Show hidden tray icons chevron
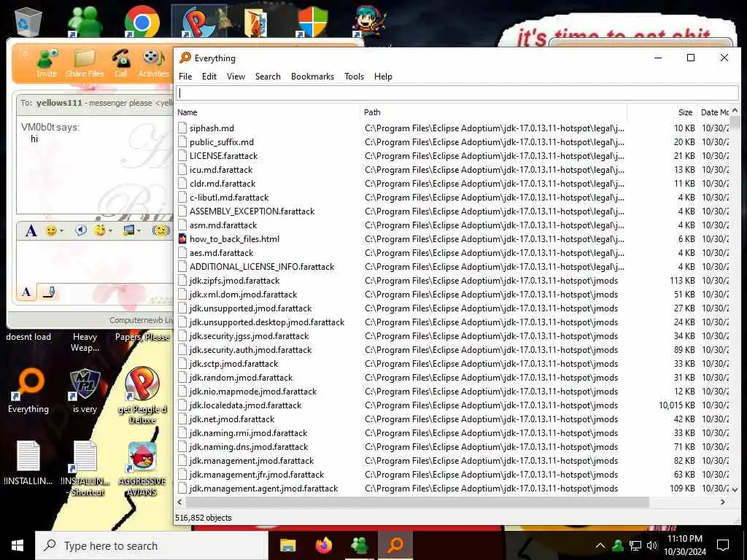Screen dimensions: 747x560 pyautogui.click(x=600, y=545)
